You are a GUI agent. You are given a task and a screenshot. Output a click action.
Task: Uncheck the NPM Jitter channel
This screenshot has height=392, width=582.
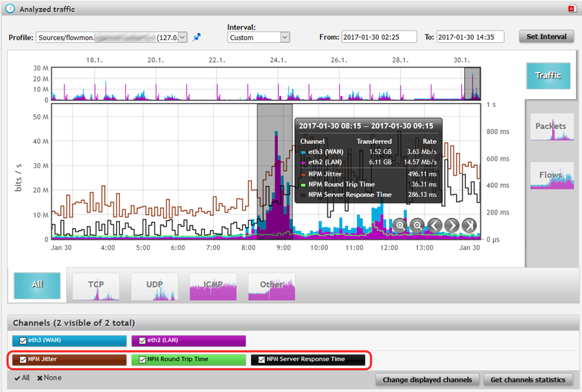click(x=23, y=360)
